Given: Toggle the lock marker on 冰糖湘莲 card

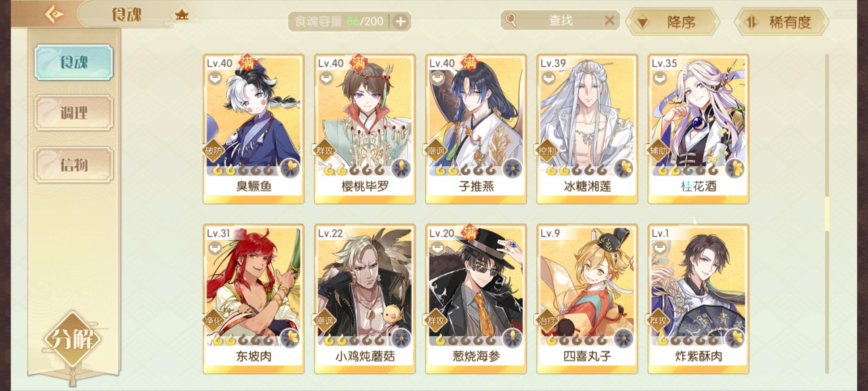Looking at the screenshot, I should (x=549, y=78).
